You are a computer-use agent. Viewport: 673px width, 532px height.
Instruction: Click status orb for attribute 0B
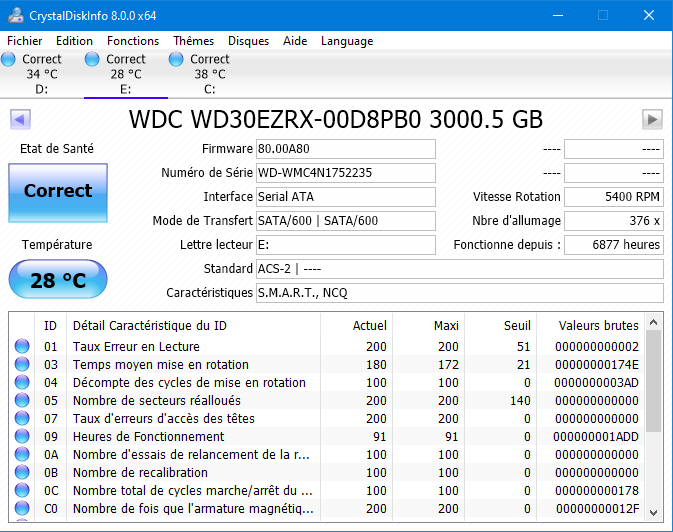(22, 472)
